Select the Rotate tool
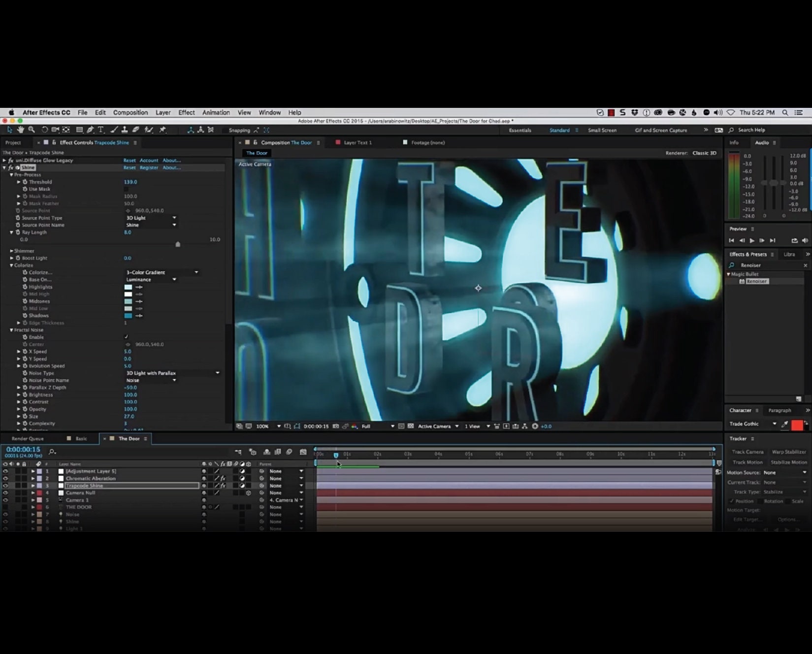 tap(44, 130)
